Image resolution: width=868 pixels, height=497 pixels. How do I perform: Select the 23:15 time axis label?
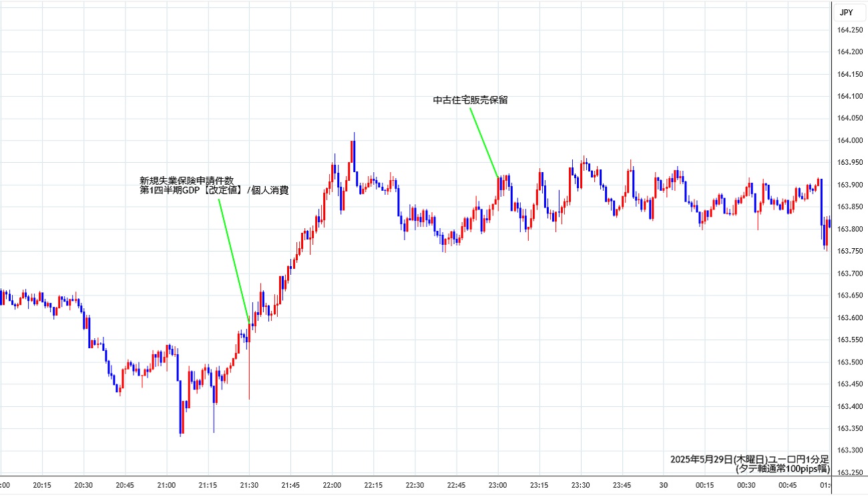point(539,485)
